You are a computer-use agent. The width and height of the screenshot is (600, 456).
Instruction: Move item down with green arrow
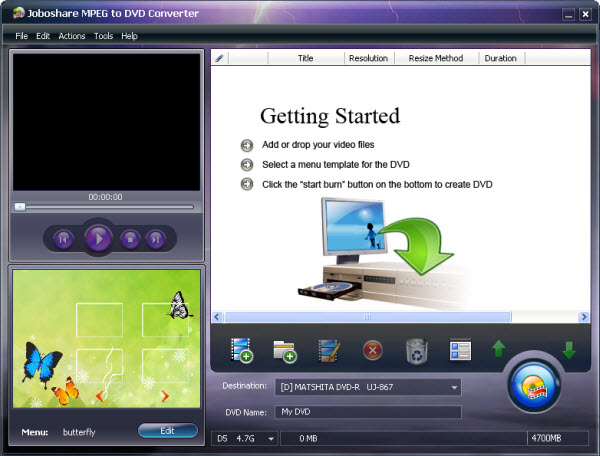point(569,350)
